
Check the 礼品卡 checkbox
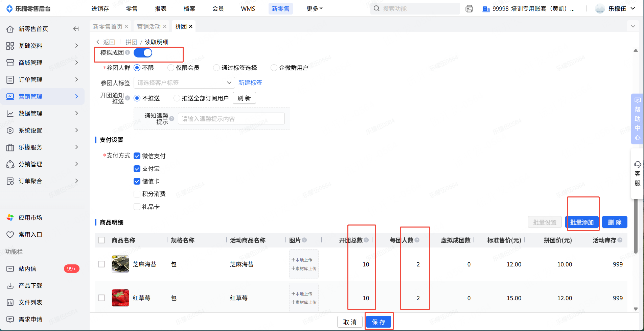tap(137, 207)
